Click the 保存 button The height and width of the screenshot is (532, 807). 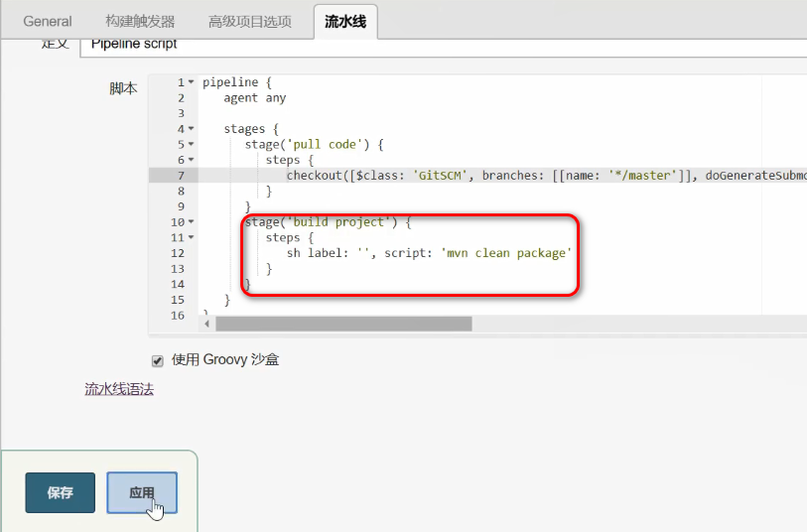(61, 493)
